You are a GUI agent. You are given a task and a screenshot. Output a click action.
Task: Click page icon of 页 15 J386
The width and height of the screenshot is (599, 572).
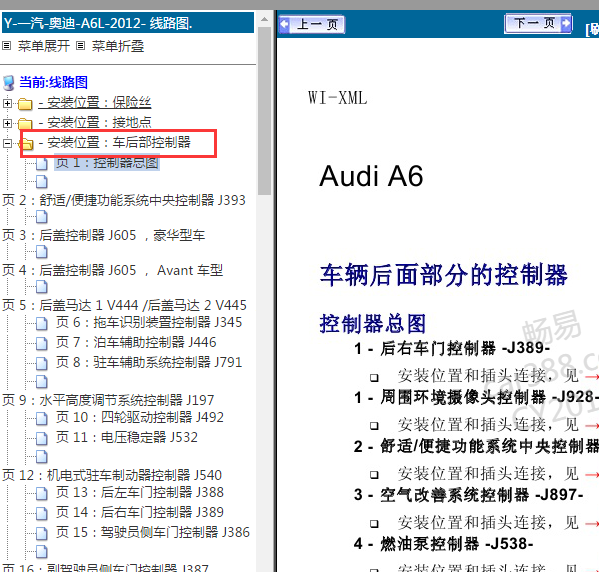click(42, 533)
